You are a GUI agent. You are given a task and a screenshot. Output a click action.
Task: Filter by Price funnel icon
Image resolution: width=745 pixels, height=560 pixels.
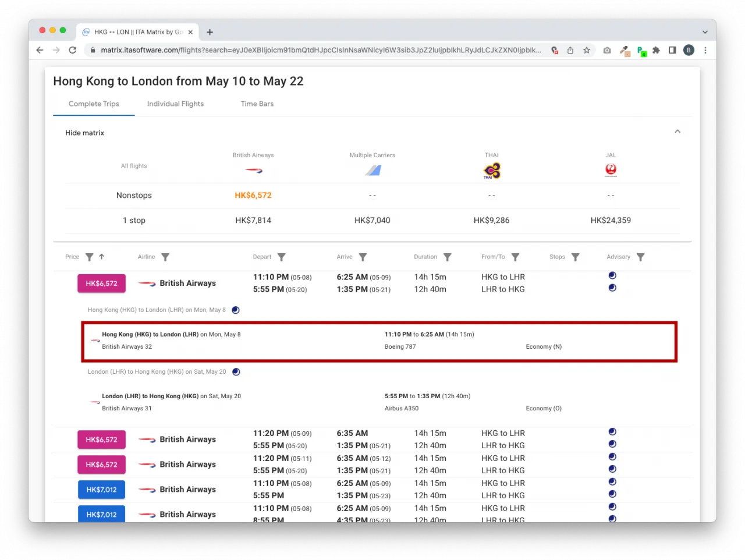click(89, 257)
